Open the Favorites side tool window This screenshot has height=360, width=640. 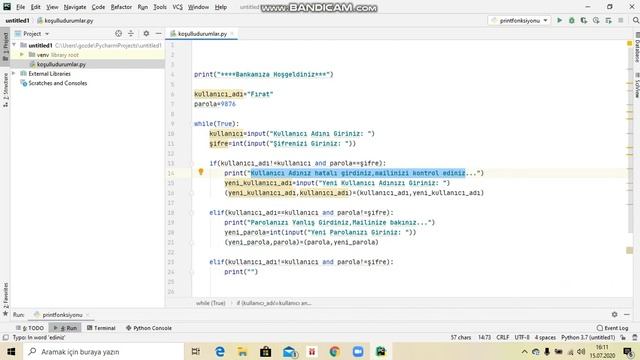coord(5,299)
